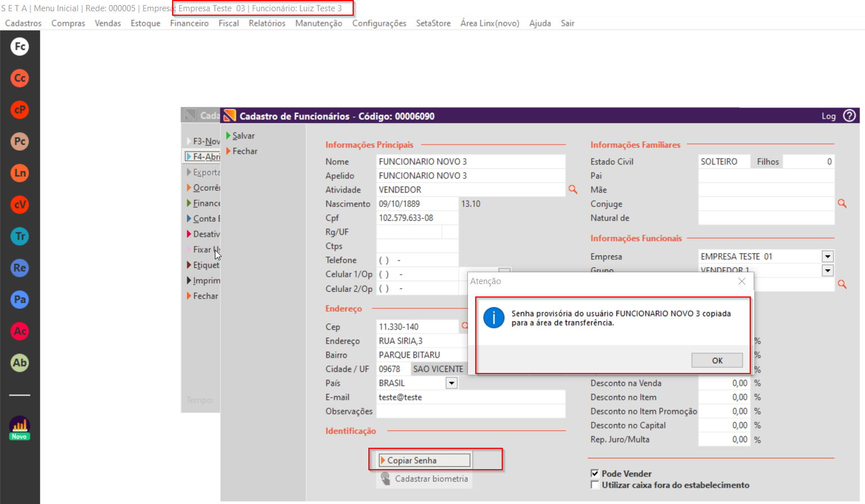Click Fechar in the background window
Viewport: 865px width, 504px height.
click(x=202, y=296)
